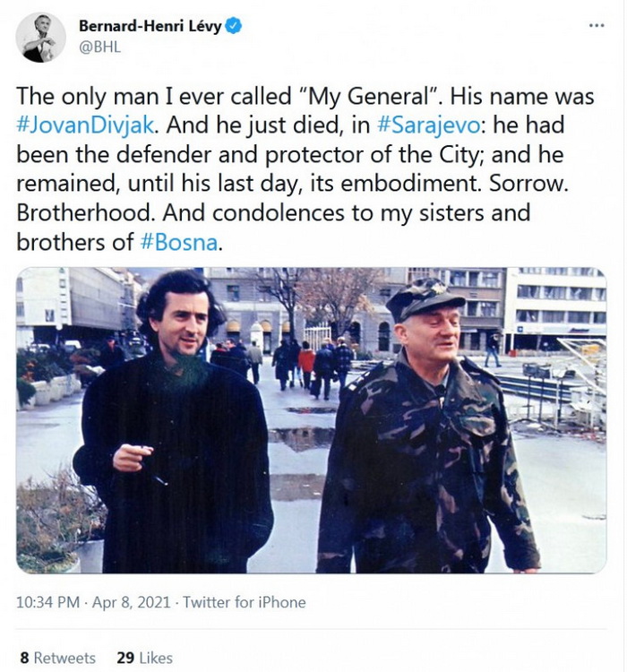The width and height of the screenshot is (627, 672).
Task: Enlarge the attached street photo
Action: (x=311, y=419)
